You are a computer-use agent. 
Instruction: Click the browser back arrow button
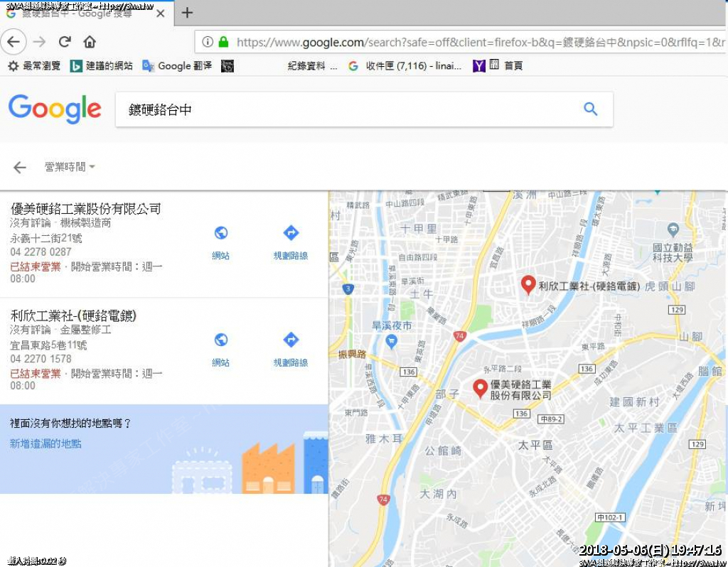[14, 42]
